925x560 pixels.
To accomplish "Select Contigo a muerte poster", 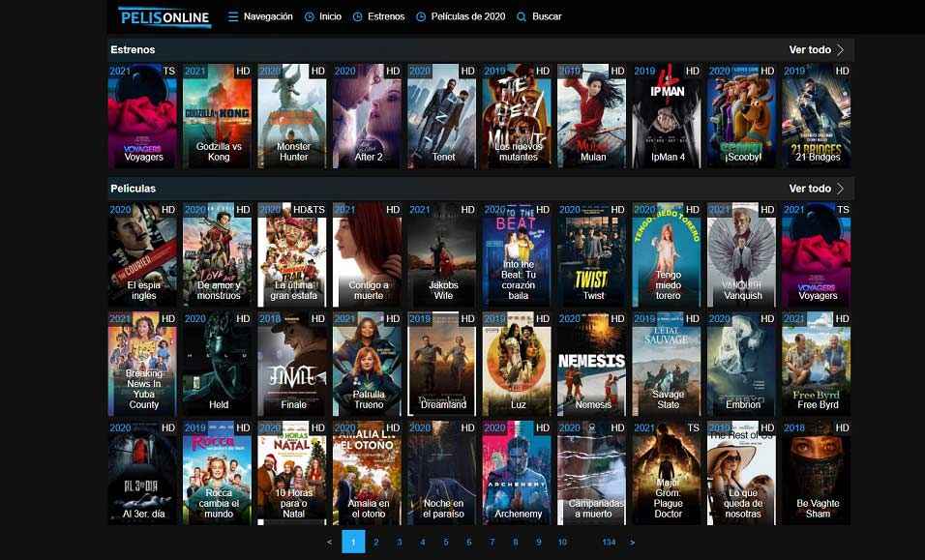I will [x=368, y=254].
